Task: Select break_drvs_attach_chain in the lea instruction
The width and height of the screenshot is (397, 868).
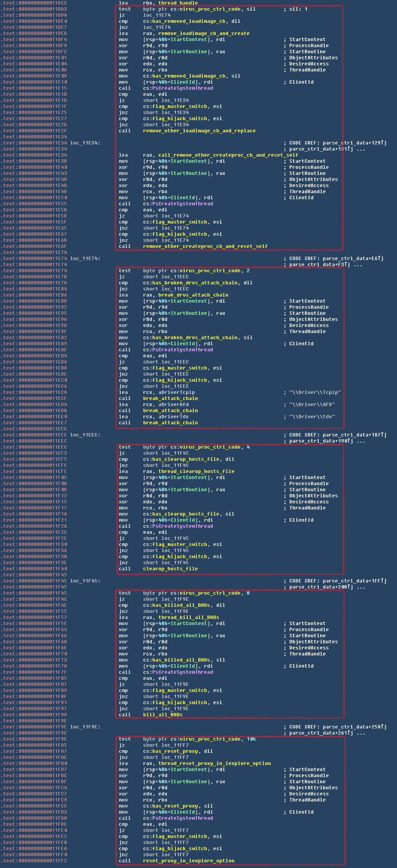Action: pos(193,295)
